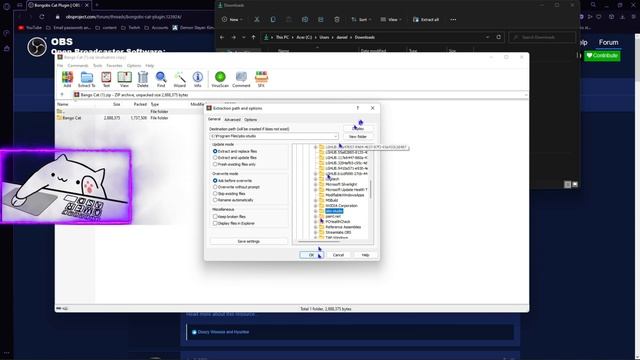Screen dimensions: 640x360
Task: Open the WinRAR Favorites menu
Action: (x=114, y=66)
